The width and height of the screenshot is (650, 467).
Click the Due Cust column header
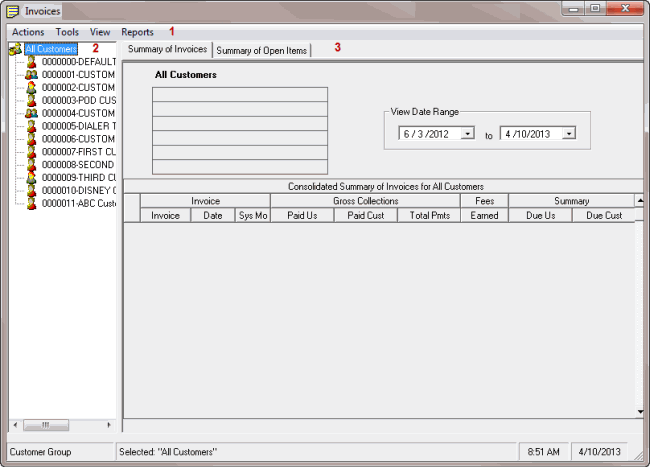click(x=603, y=215)
